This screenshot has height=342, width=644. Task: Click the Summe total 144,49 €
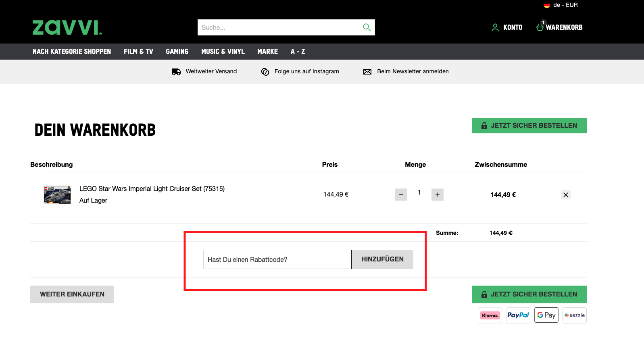(x=501, y=233)
